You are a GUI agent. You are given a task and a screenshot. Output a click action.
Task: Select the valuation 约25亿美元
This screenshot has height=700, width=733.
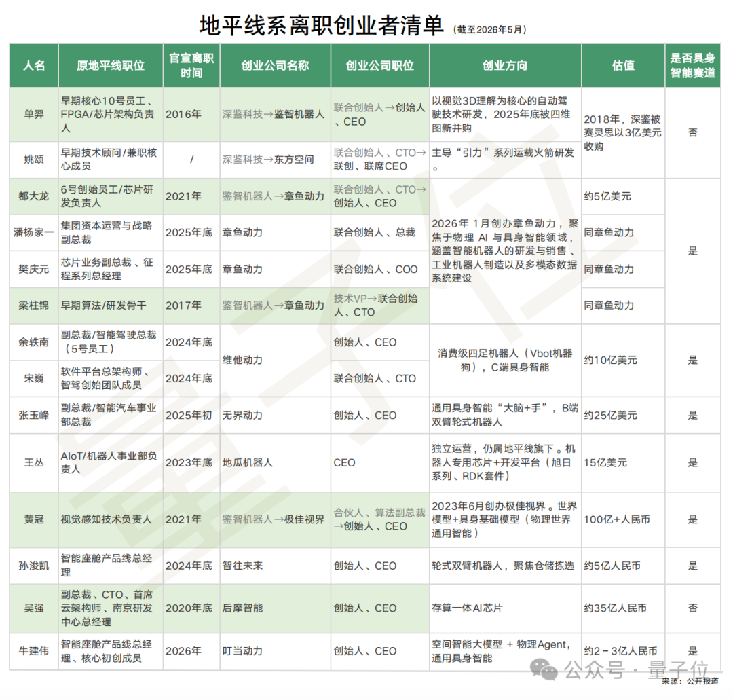point(610,416)
